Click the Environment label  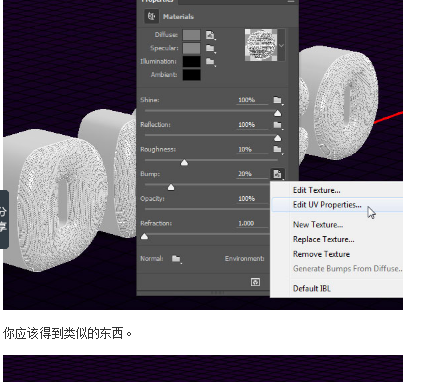(x=245, y=259)
